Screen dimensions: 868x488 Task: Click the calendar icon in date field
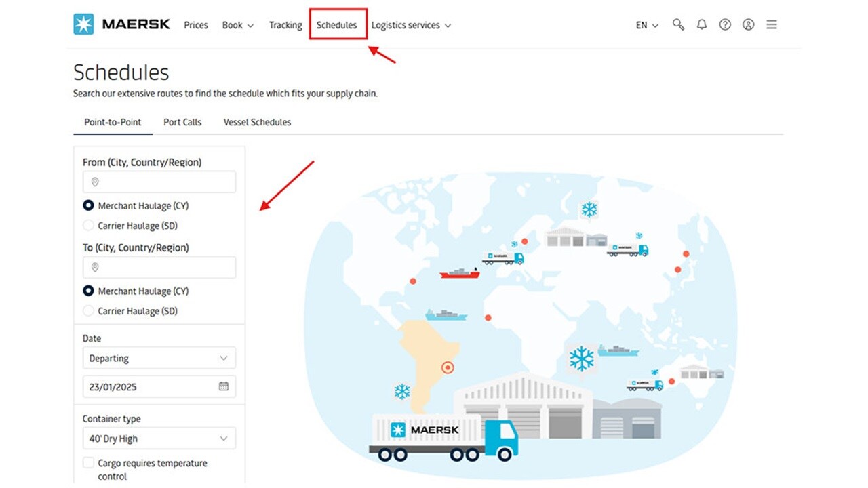(224, 386)
